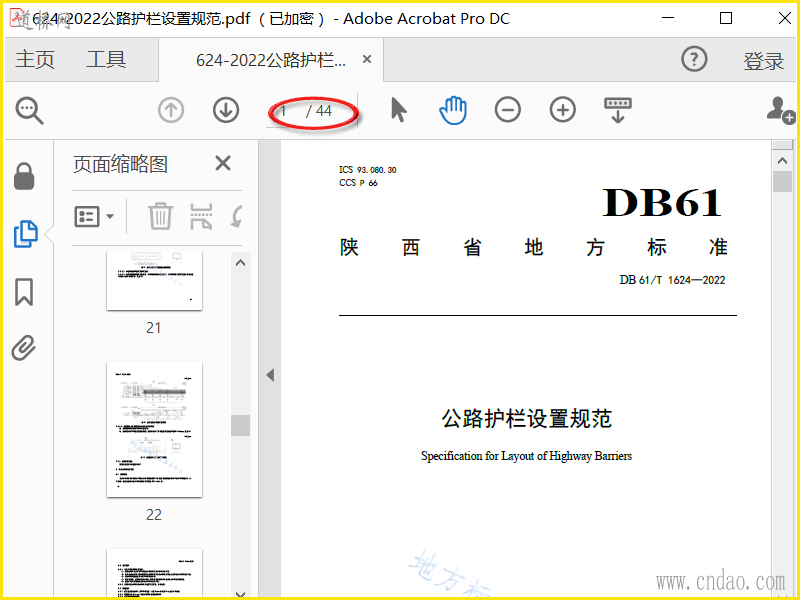The width and height of the screenshot is (800, 600).
Task: Open the help question mark icon
Action: click(694, 59)
